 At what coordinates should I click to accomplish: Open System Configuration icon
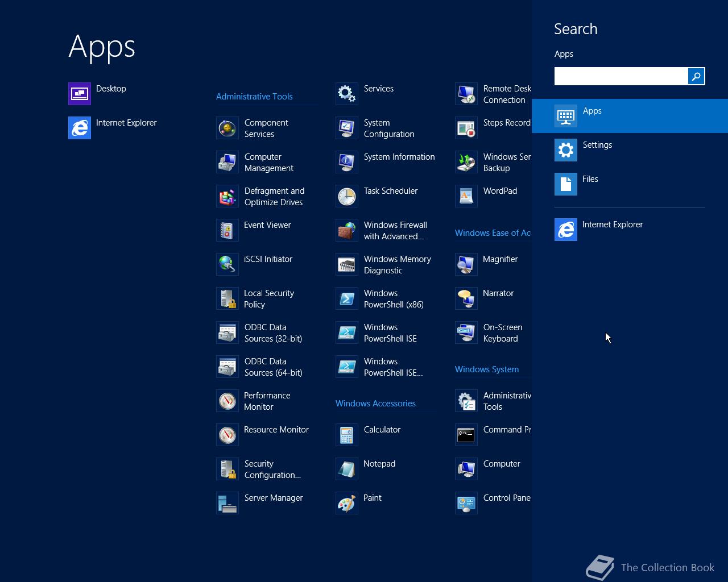tap(347, 128)
